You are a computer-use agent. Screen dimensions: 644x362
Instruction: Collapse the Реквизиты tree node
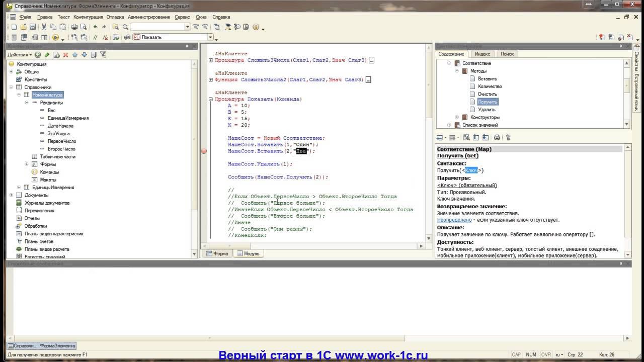[26, 103]
